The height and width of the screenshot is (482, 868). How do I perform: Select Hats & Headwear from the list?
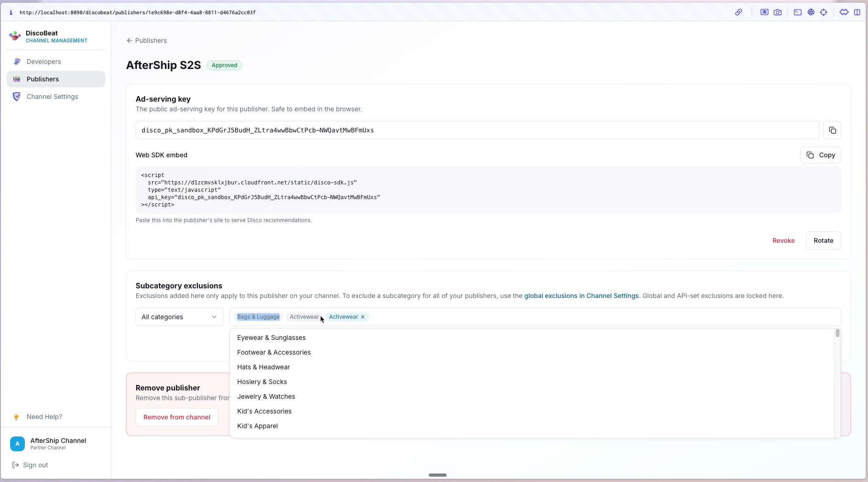(532, 367)
